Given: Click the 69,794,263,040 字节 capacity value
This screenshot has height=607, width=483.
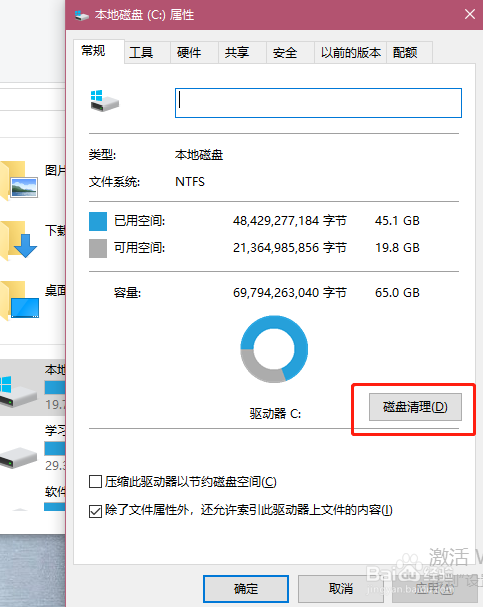Looking at the screenshot, I should pyautogui.click(x=289, y=293).
